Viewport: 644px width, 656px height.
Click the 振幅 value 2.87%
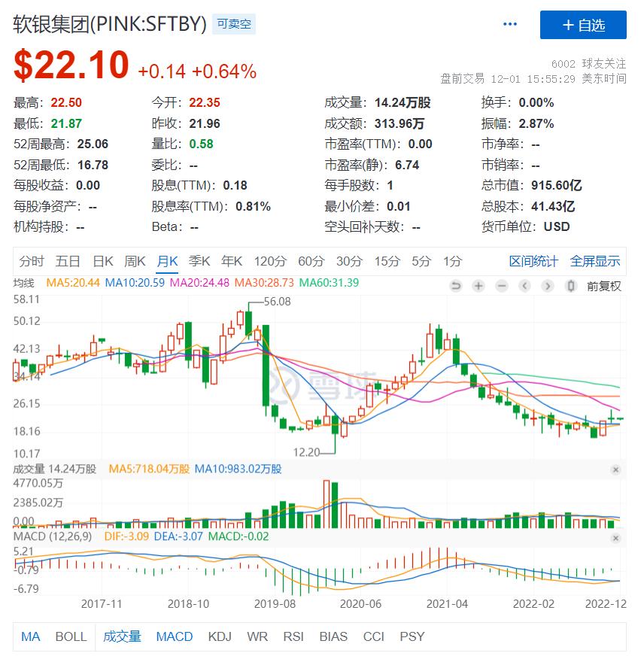pos(536,123)
